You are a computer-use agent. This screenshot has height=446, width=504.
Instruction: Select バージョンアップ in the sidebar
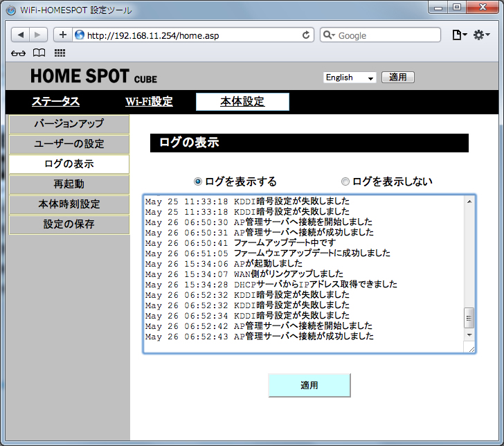69,124
